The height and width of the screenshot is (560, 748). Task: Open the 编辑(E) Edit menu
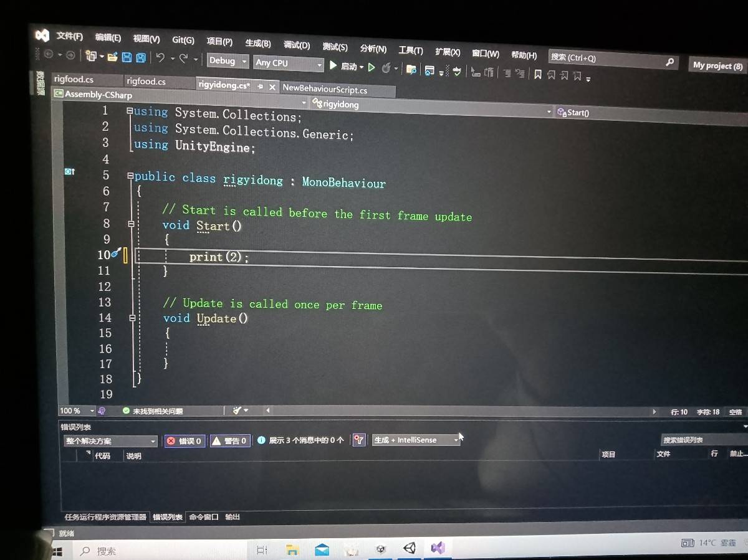click(108, 37)
